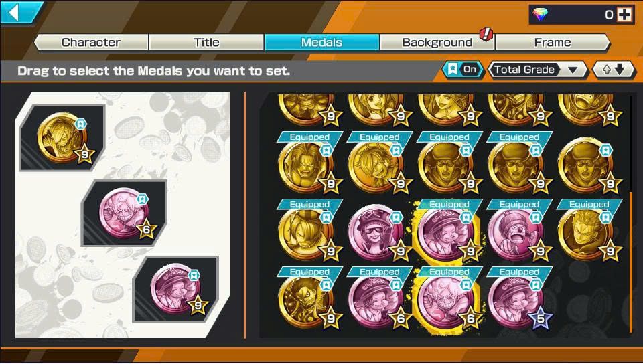The height and width of the screenshot is (364, 643).
Task: Toggle the favorites filter On switch
Action: (x=463, y=70)
